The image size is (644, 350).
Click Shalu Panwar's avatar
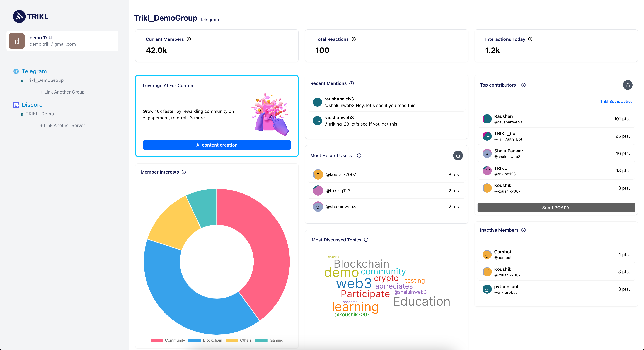tap(487, 153)
